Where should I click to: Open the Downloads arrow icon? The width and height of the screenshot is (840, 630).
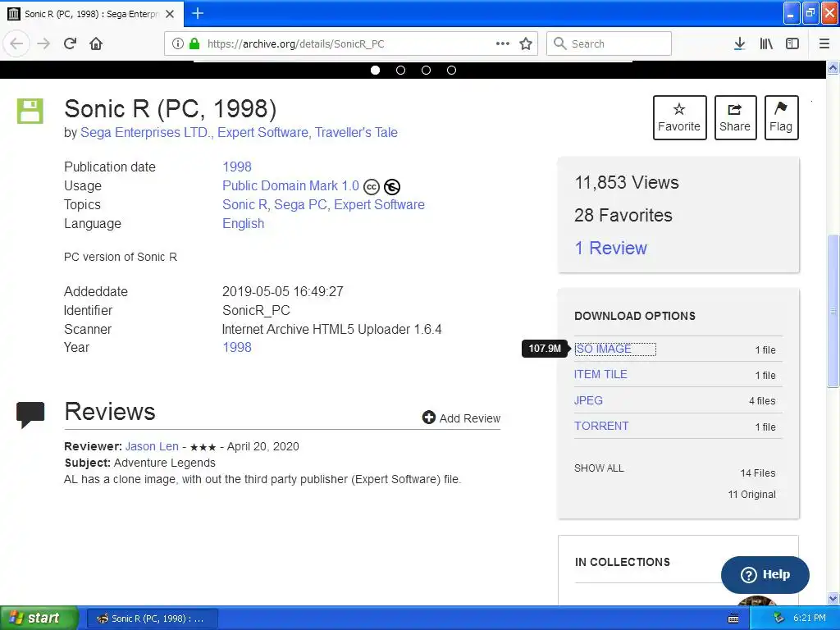point(739,43)
